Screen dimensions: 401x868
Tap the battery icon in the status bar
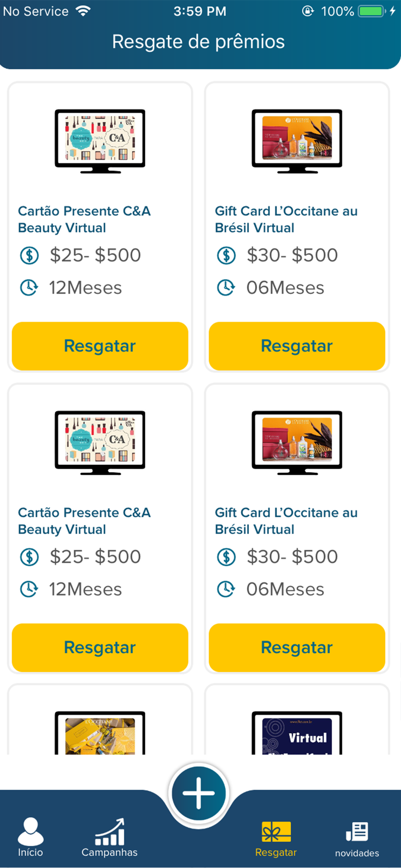371,11
